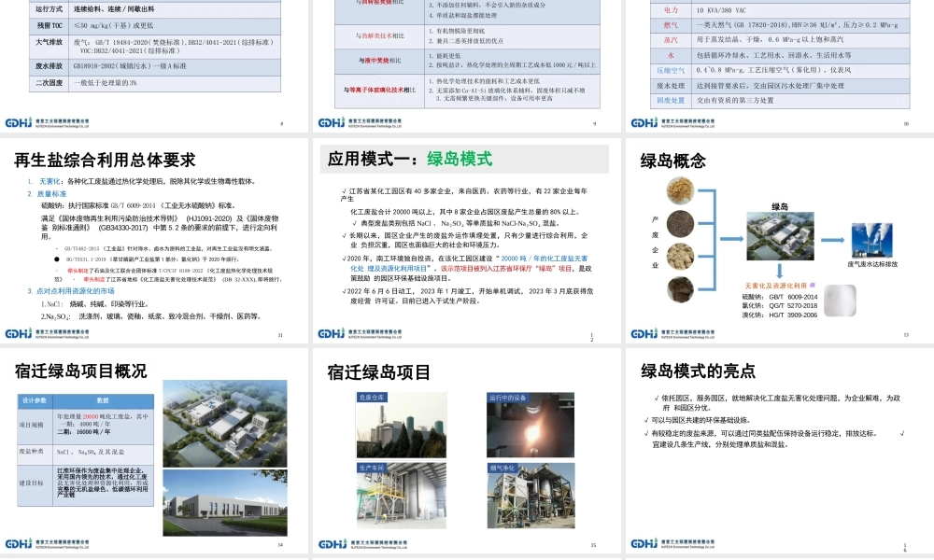
Task: Click the red 燃气 row label
Action: pos(671,25)
